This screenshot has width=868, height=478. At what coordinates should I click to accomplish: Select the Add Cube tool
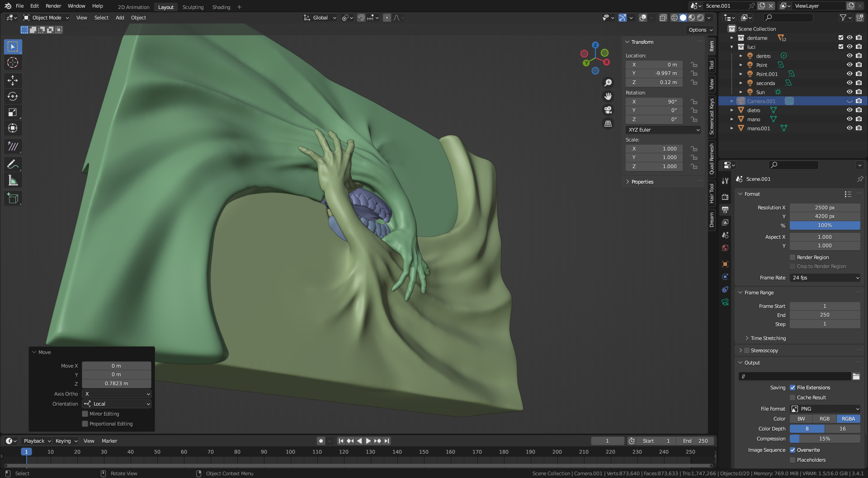coord(13,198)
